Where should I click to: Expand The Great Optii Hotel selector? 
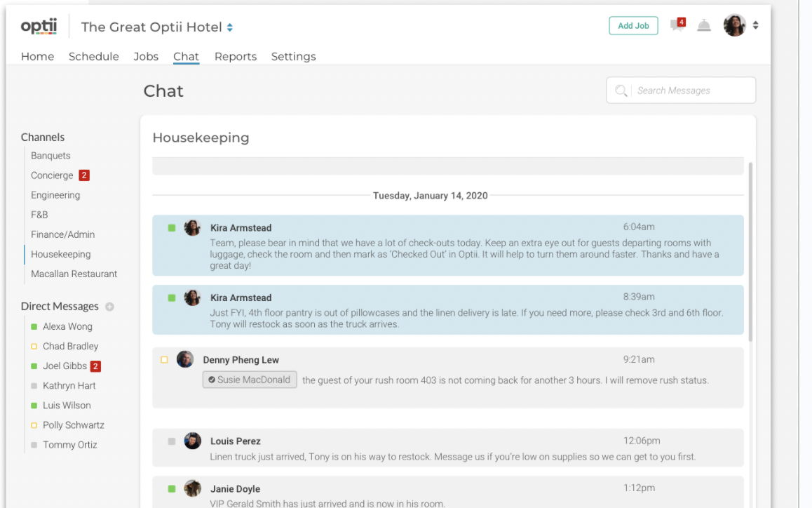coord(229,27)
